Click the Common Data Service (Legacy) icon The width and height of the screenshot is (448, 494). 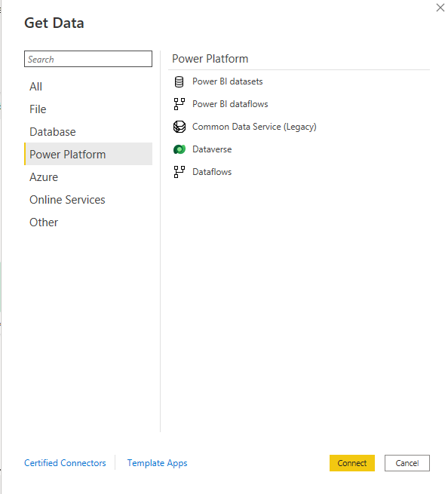pos(180,127)
